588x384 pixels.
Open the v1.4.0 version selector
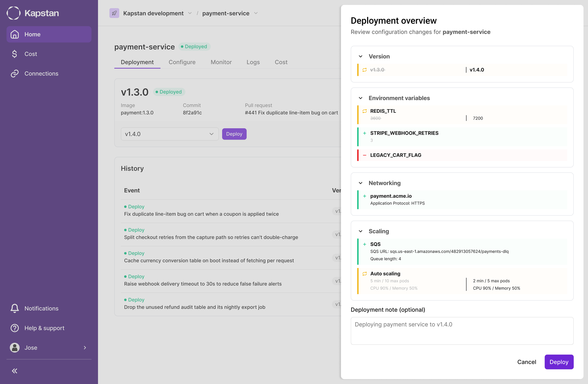170,134
